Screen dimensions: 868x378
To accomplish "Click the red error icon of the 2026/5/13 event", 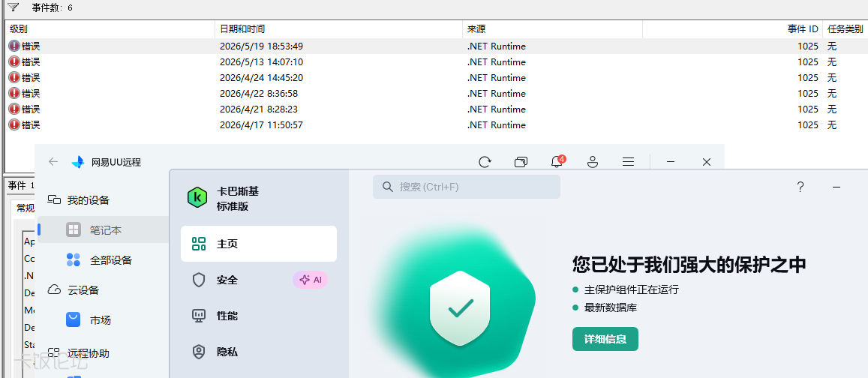I will click(14, 62).
